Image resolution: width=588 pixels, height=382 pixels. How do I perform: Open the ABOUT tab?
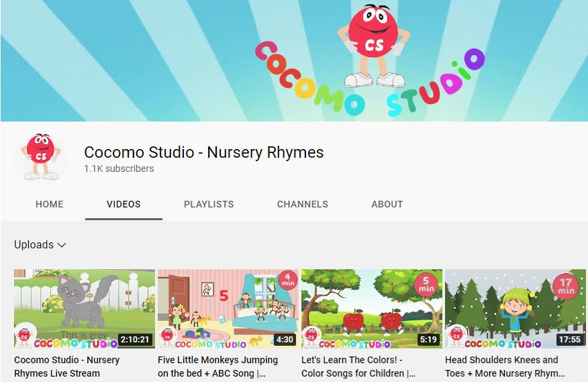point(387,204)
